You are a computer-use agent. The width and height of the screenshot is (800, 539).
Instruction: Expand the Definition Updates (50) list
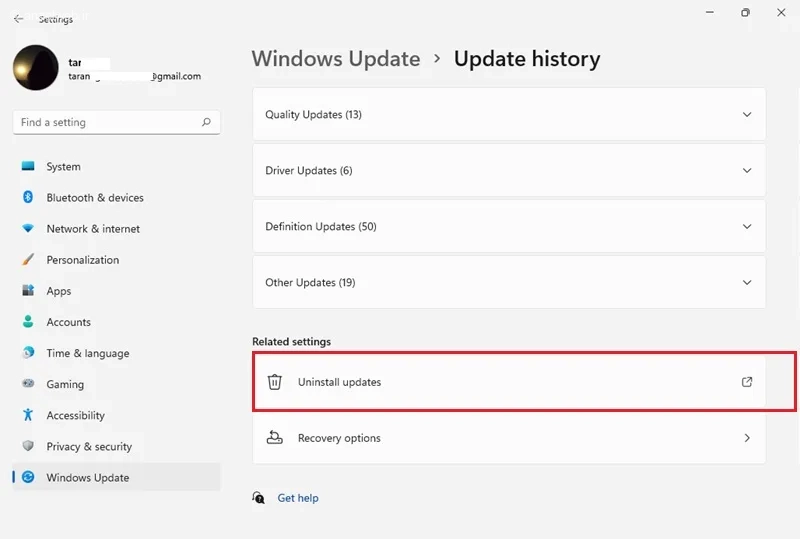pyautogui.click(x=509, y=226)
